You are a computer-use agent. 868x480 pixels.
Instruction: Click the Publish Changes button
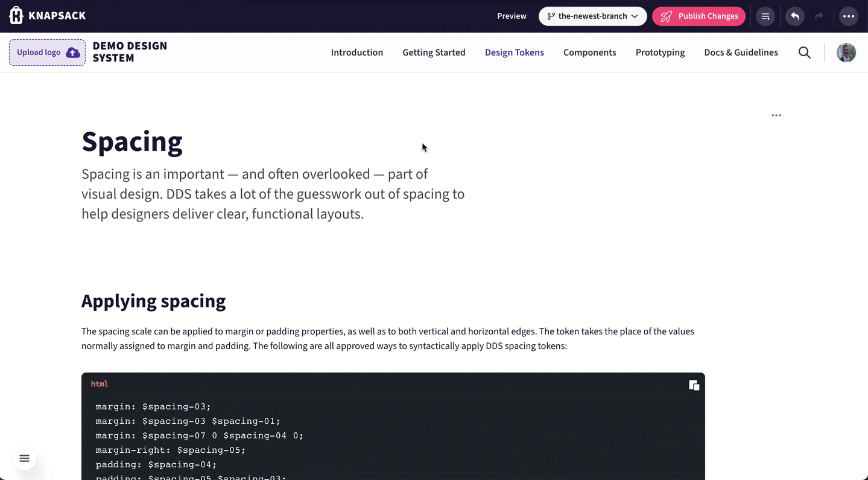[699, 16]
